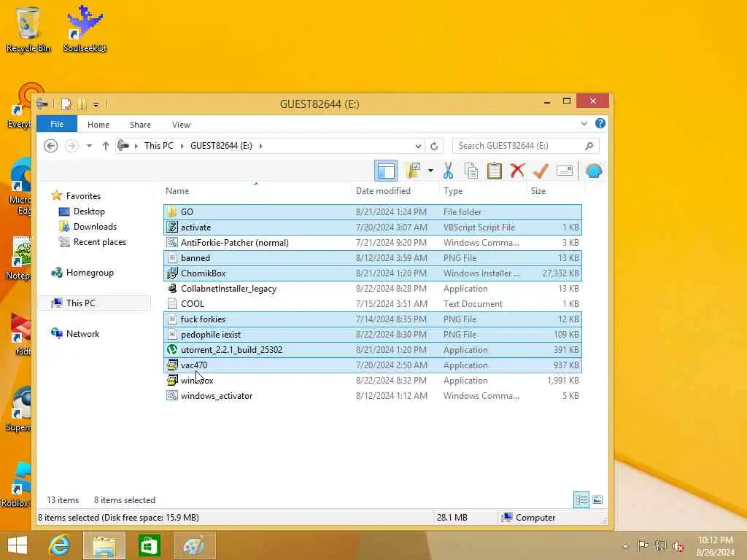Select Desktop in navigation pane

pos(88,211)
